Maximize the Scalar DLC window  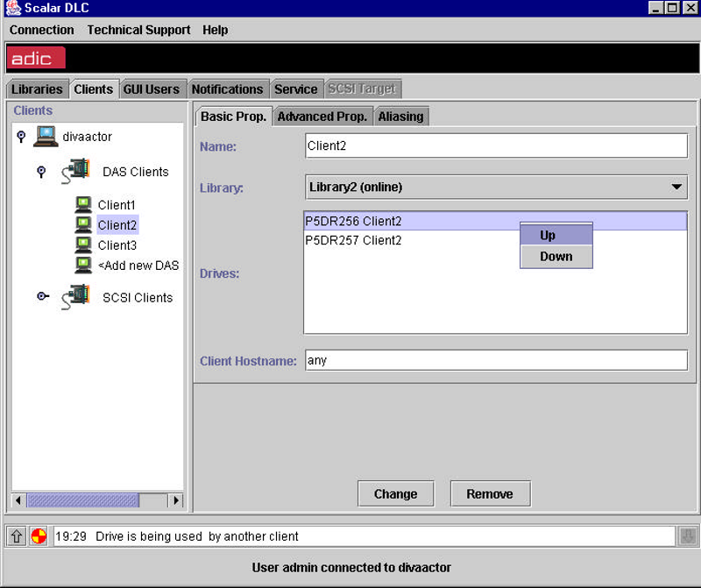pos(672,8)
